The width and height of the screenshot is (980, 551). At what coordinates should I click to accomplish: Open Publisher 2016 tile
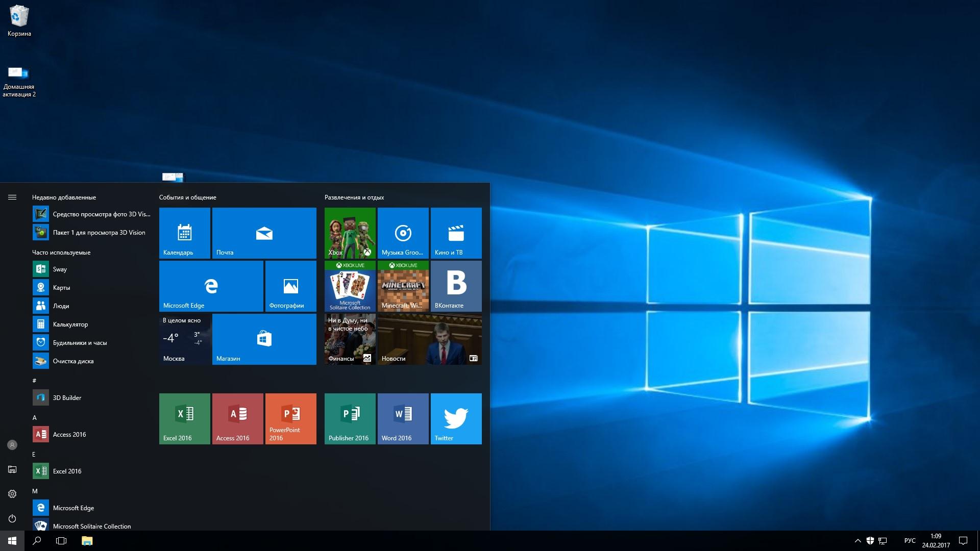tap(349, 418)
